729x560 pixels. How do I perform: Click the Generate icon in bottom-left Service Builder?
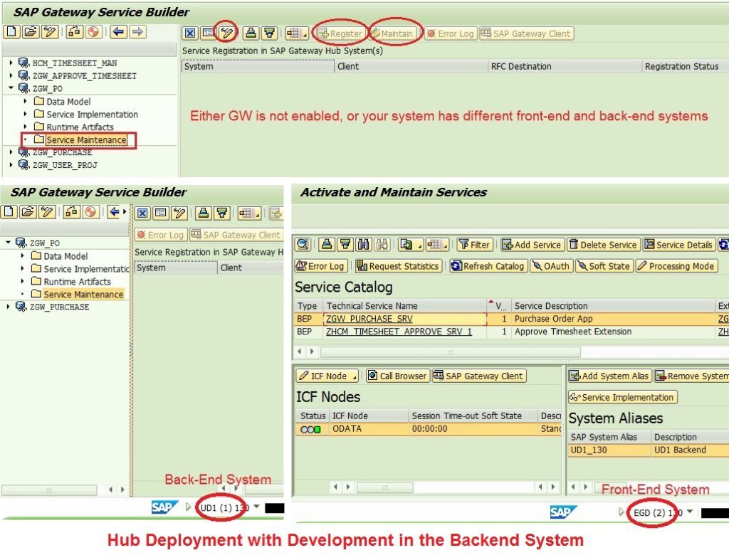pos(90,212)
